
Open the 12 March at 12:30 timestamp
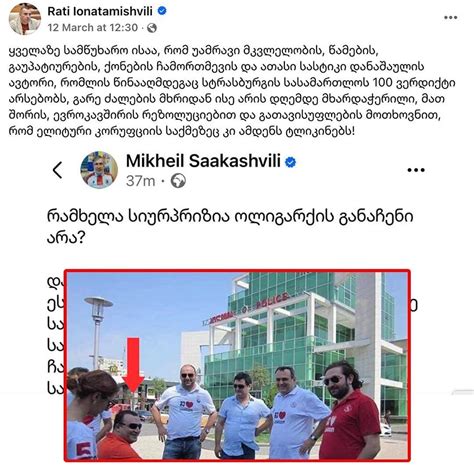click(93, 28)
